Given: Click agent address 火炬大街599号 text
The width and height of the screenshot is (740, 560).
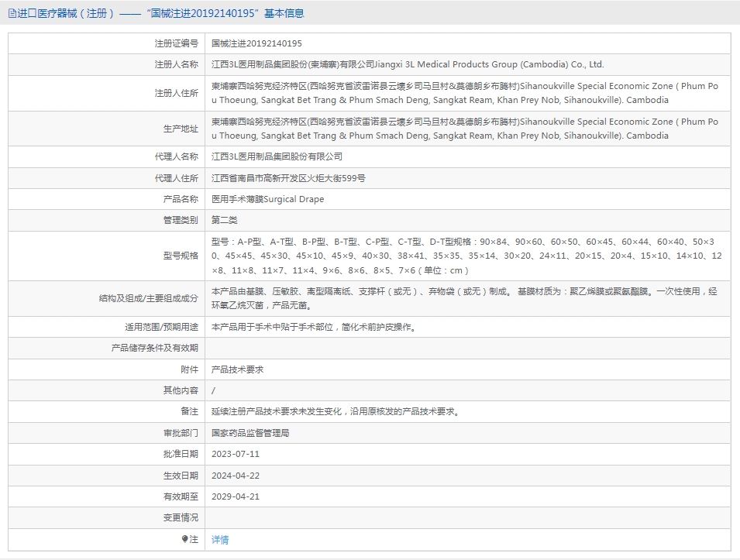Looking at the screenshot, I should click(x=288, y=178).
